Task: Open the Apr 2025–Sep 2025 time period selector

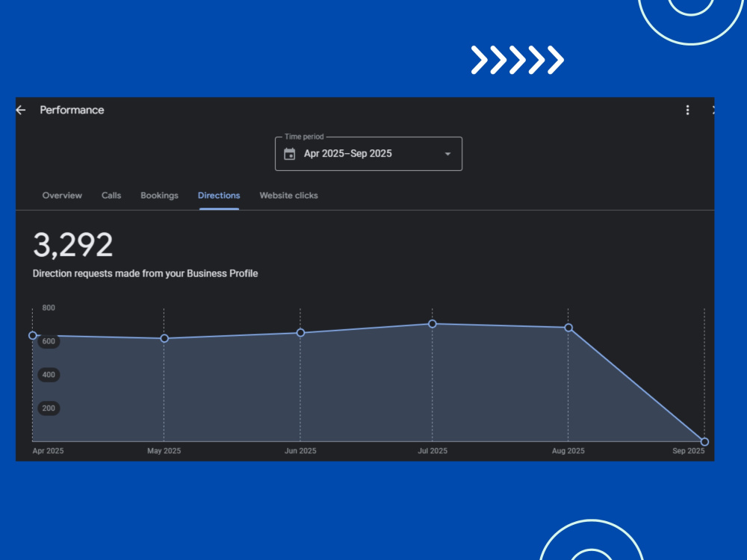Action: (x=368, y=154)
